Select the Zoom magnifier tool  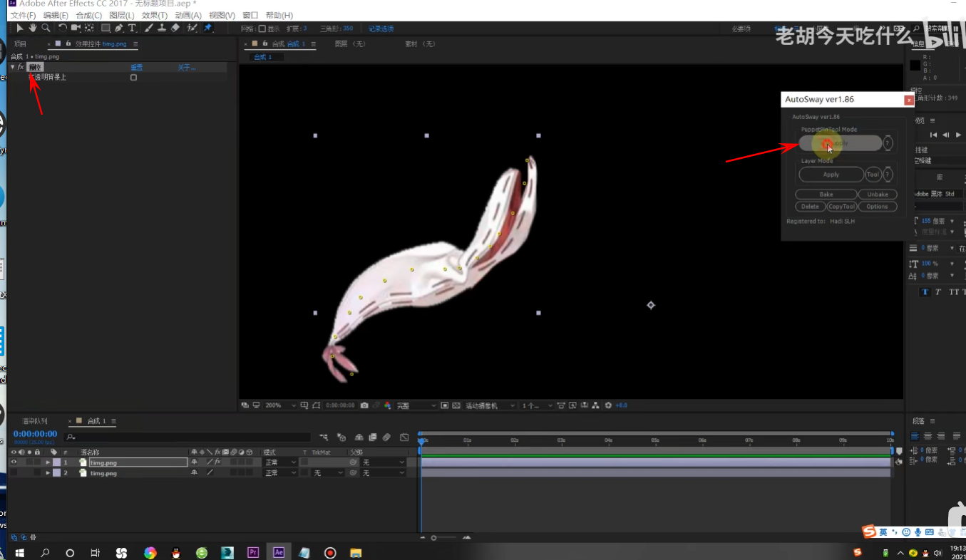point(46,28)
